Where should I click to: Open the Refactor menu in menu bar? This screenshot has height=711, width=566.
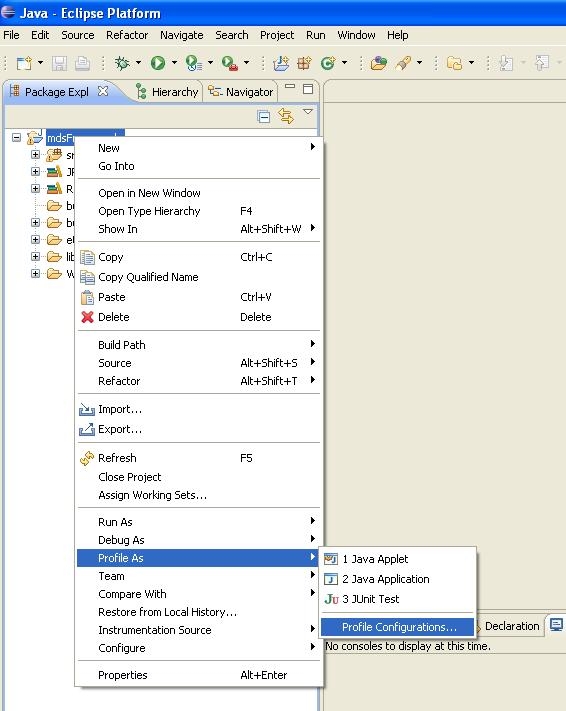pyautogui.click(x=127, y=35)
